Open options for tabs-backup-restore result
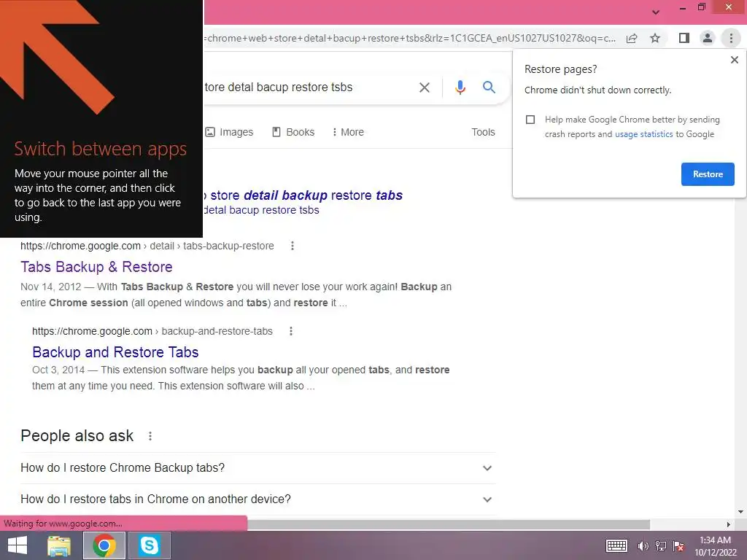 pos(292,246)
